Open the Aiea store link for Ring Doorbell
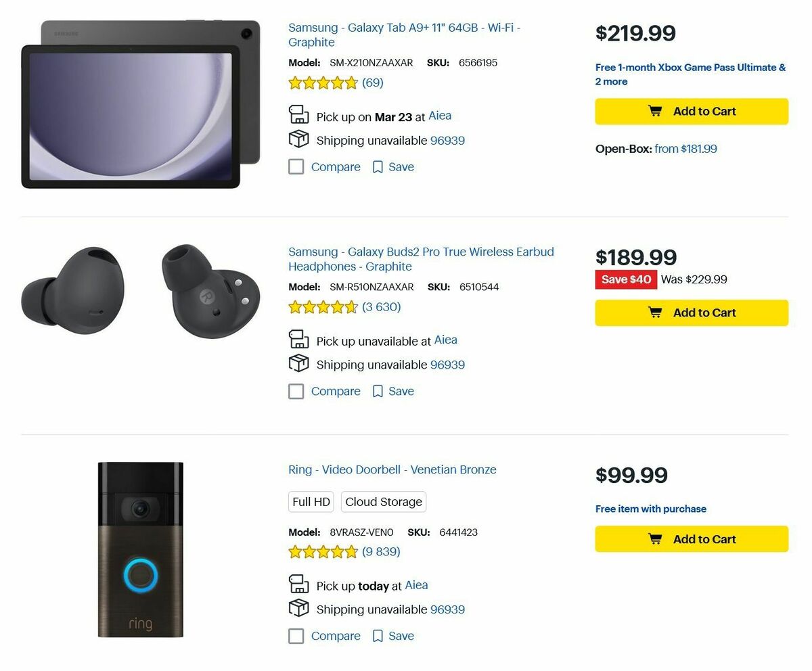Image resolution: width=812 pixels, height=671 pixels. click(x=416, y=585)
